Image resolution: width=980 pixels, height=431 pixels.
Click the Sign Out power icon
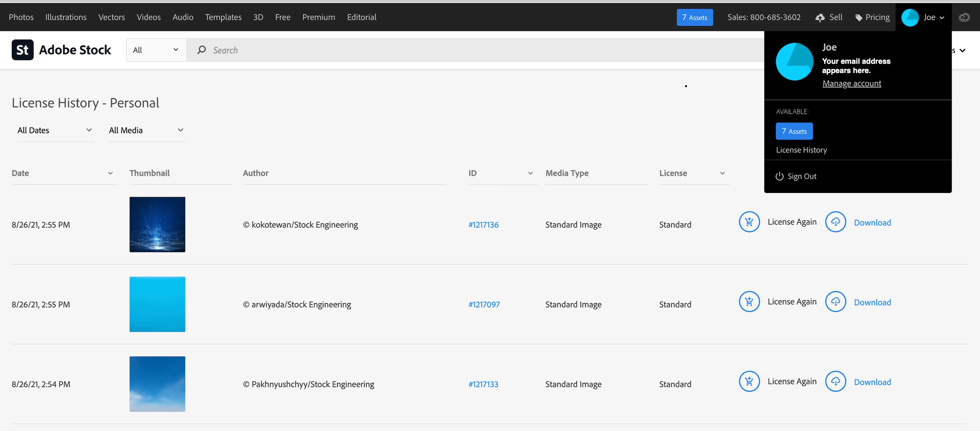point(779,176)
